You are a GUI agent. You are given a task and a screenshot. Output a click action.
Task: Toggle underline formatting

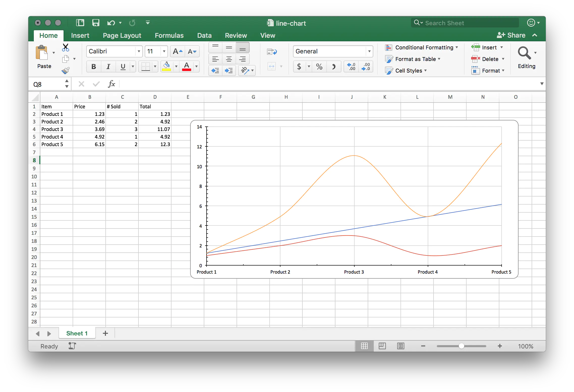pyautogui.click(x=123, y=67)
